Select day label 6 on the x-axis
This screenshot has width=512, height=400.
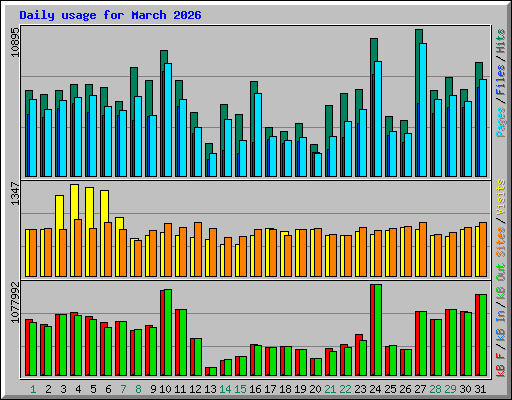(x=108, y=389)
